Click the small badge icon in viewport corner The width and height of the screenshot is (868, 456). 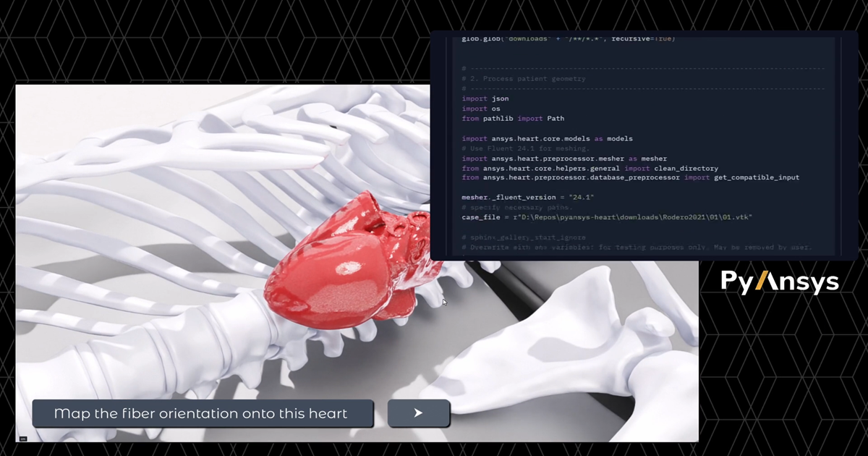point(22,438)
